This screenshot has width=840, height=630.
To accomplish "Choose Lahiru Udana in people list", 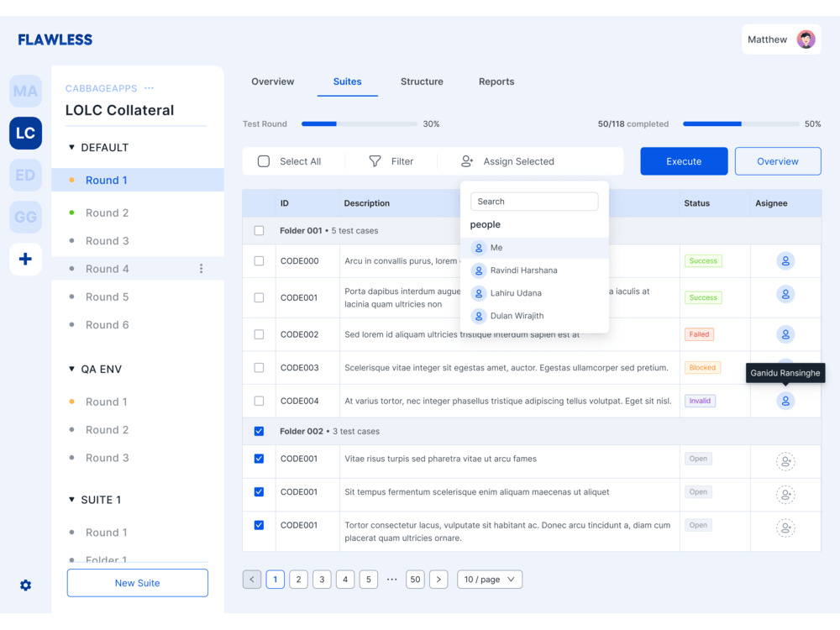I will 534,293.
